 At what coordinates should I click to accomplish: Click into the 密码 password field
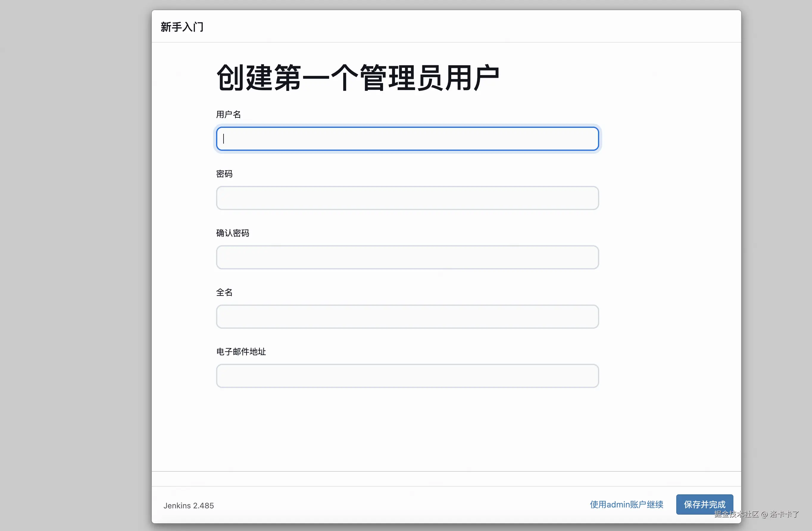(x=407, y=198)
